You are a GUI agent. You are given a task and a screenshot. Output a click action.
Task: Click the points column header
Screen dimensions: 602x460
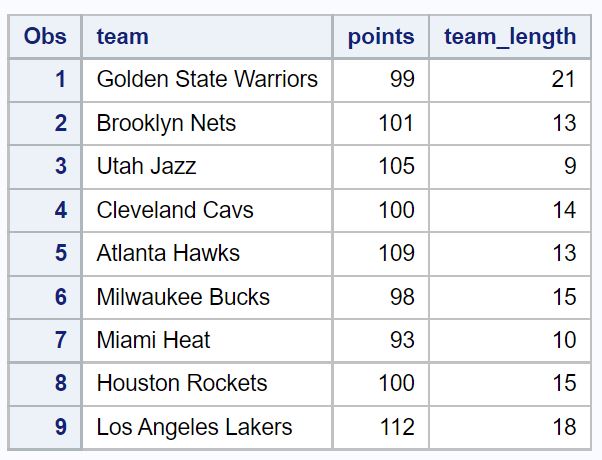380,37
